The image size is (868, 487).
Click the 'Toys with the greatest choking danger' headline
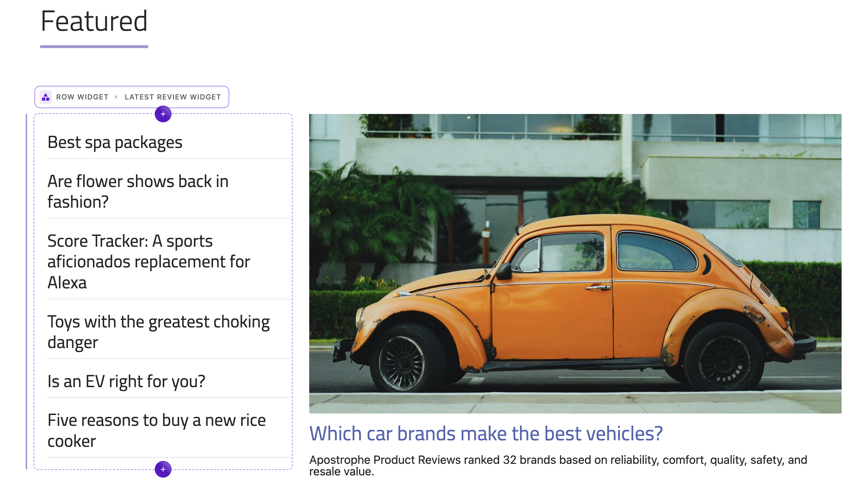tap(158, 331)
